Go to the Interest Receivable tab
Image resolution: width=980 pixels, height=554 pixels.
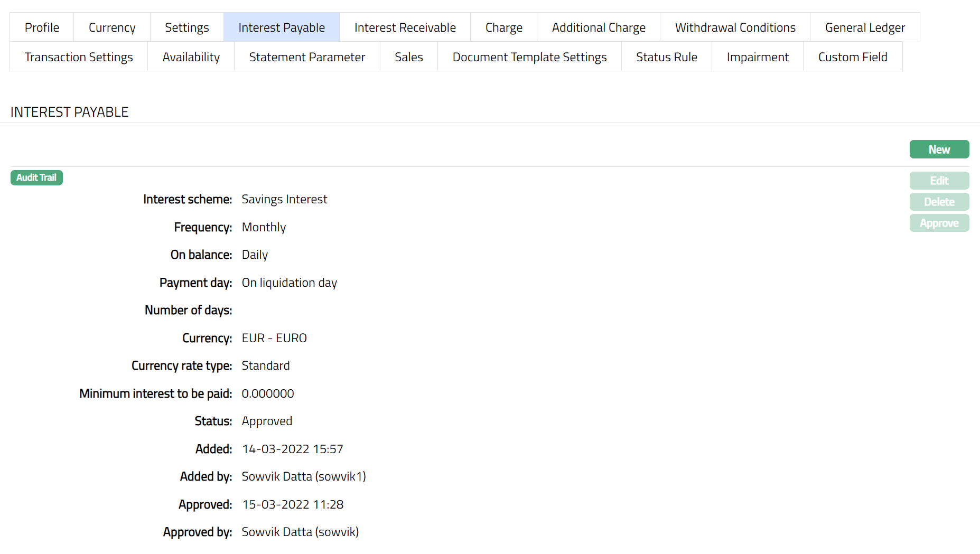click(x=405, y=27)
